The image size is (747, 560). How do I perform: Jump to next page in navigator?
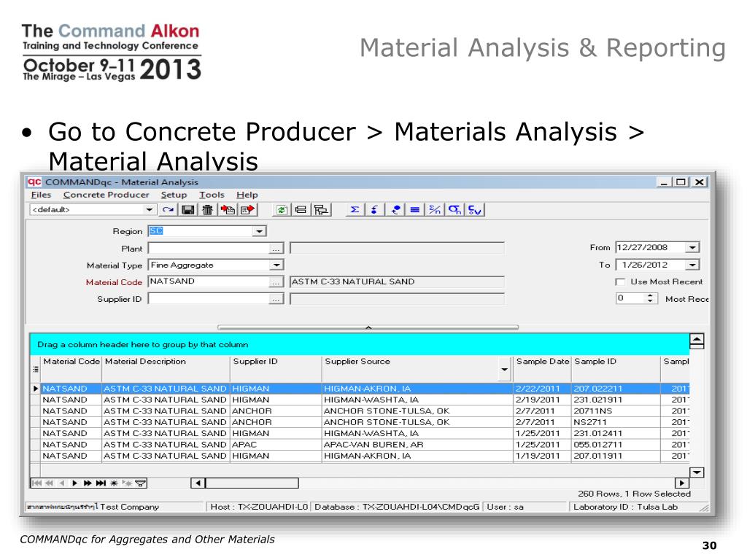tap(88, 483)
